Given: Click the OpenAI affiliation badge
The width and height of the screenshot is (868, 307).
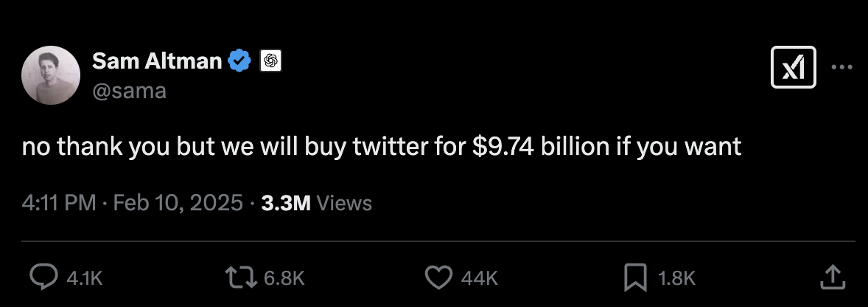Looking at the screenshot, I should click(x=270, y=61).
